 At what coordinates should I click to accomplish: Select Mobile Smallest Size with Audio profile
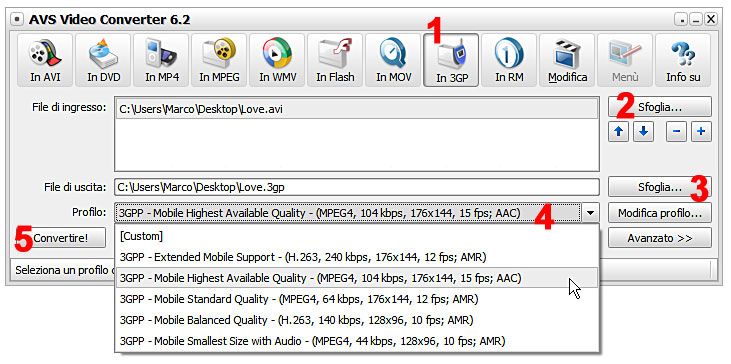[357, 341]
